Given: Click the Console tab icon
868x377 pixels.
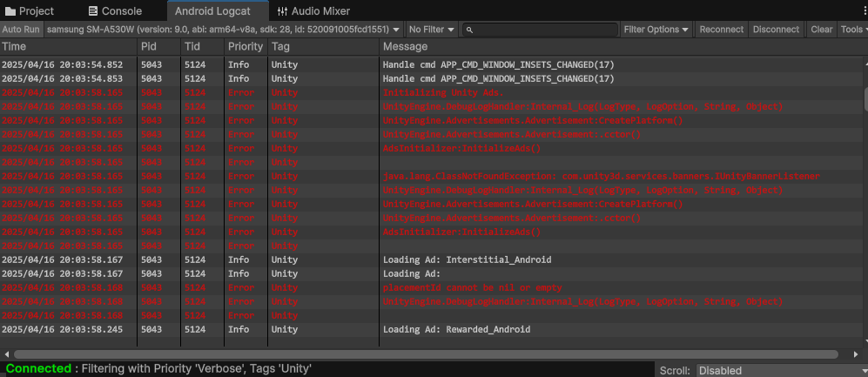Looking at the screenshot, I should 93,11.
